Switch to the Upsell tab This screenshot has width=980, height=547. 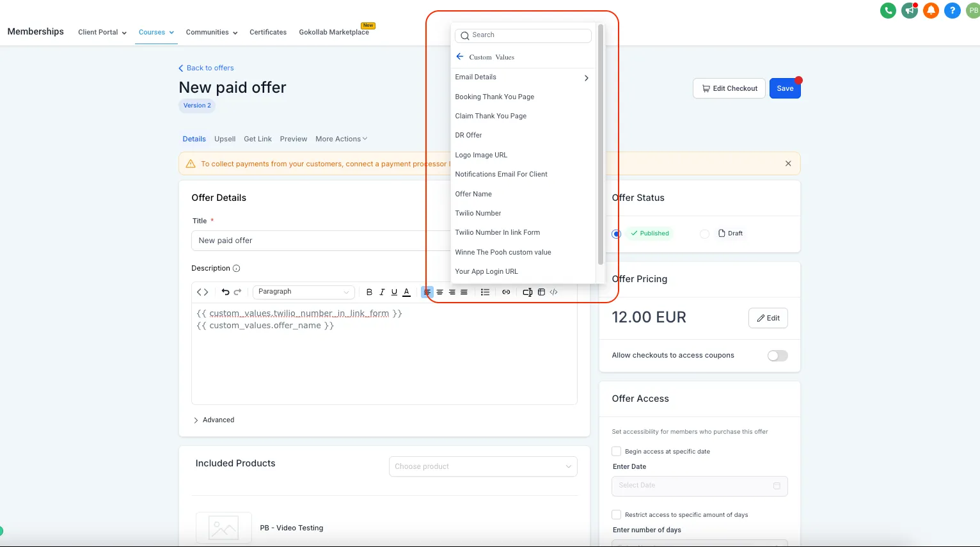225,139
